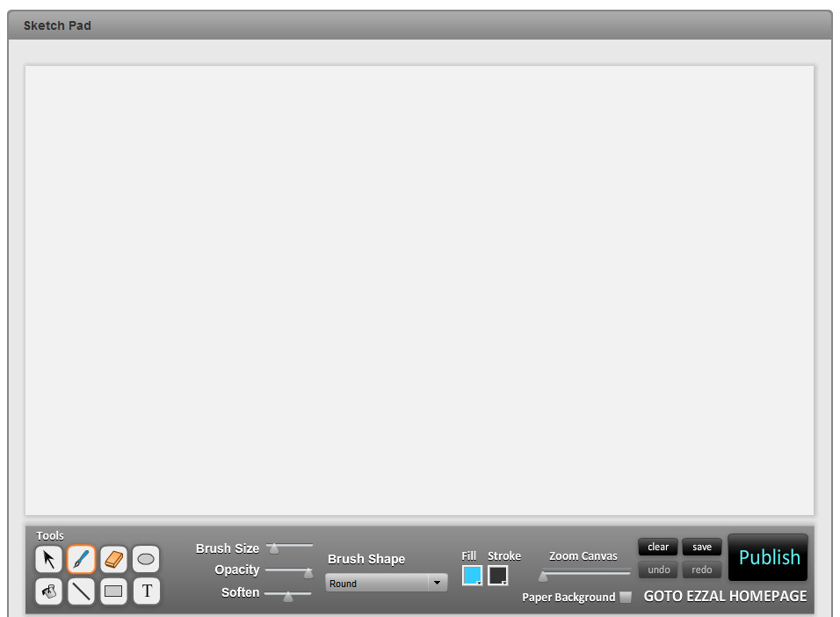Click the Brush Shape label text

click(x=366, y=559)
